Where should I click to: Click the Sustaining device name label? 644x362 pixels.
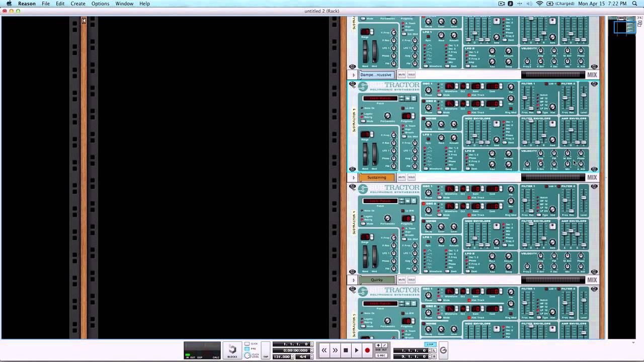pos(377,177)
